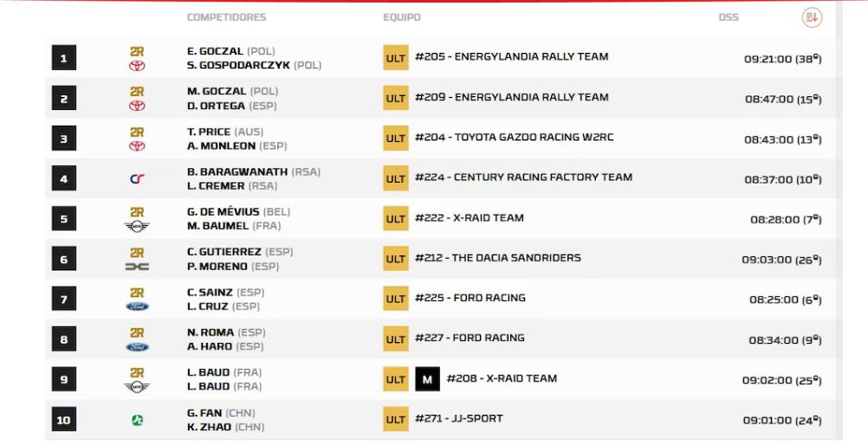Screen dimensions: 868x445
Task: Click green logo in Fan row
Action: click(x=137, y=420)
